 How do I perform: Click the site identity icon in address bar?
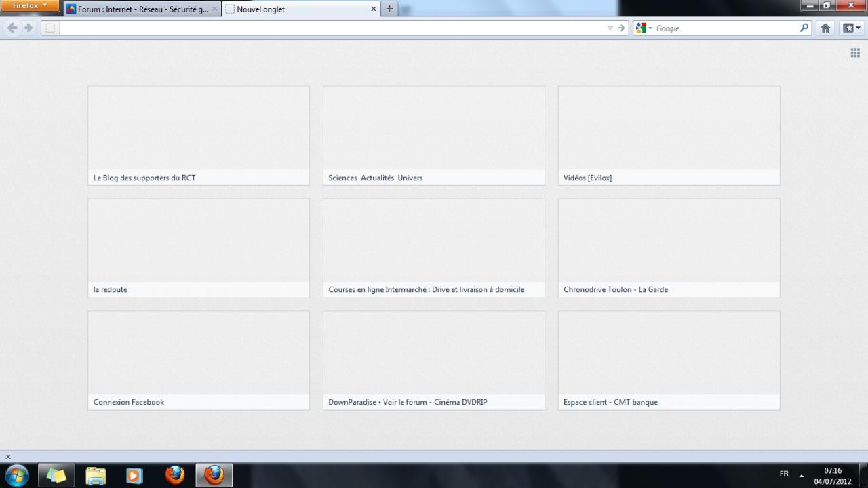click(50, 28)
